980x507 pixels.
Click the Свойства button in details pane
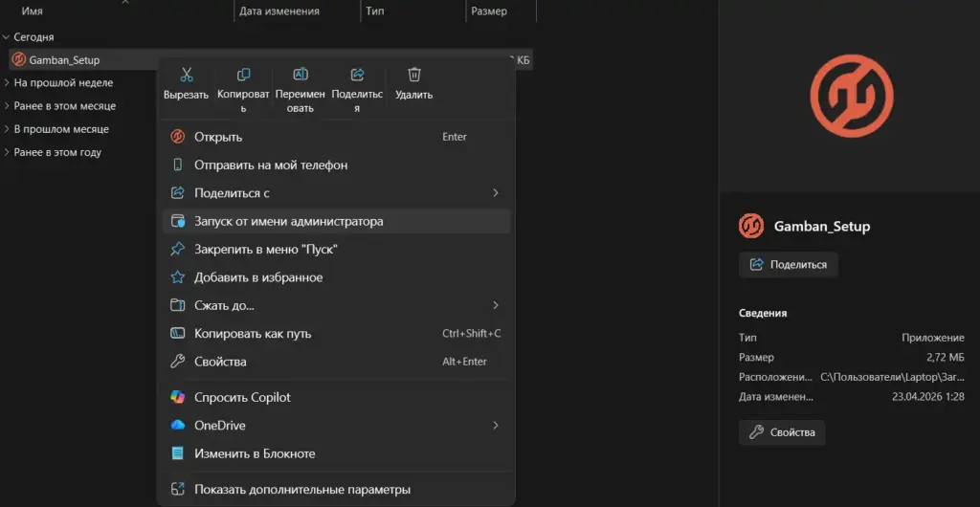[x=782, y=432]
